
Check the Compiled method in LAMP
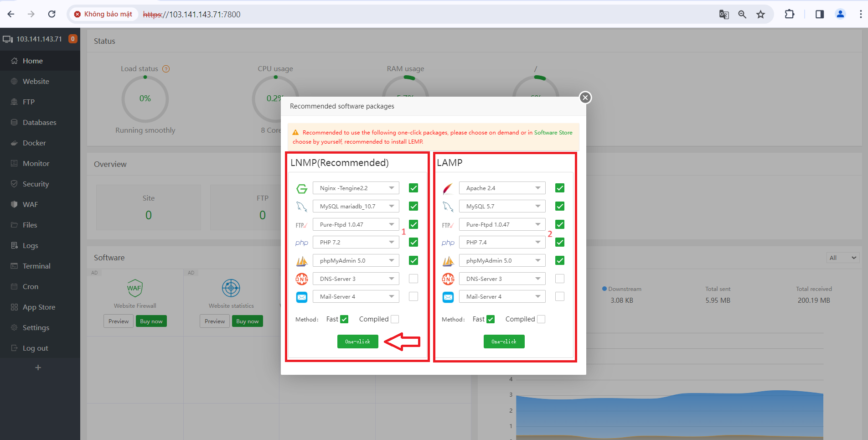(541, 319)
